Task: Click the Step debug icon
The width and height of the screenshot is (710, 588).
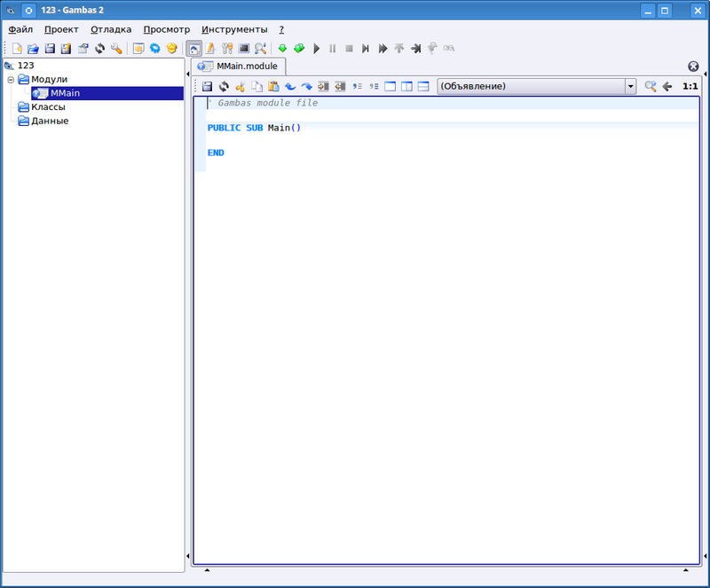Action: [366, 48]
